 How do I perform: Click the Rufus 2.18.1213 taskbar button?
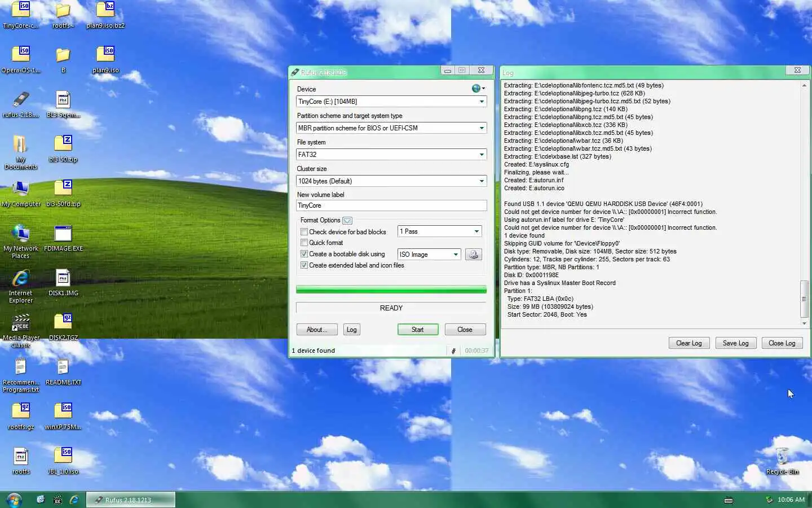point(131,500)
